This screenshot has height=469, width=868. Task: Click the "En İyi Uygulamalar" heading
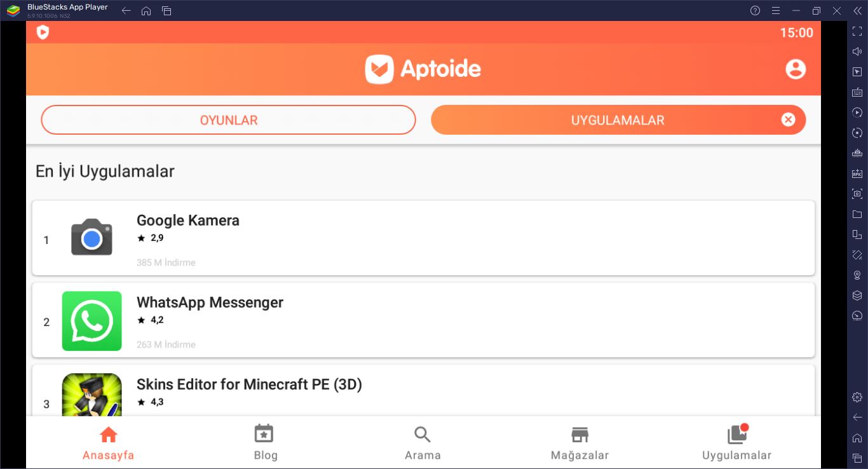click(x=105, y=171)
